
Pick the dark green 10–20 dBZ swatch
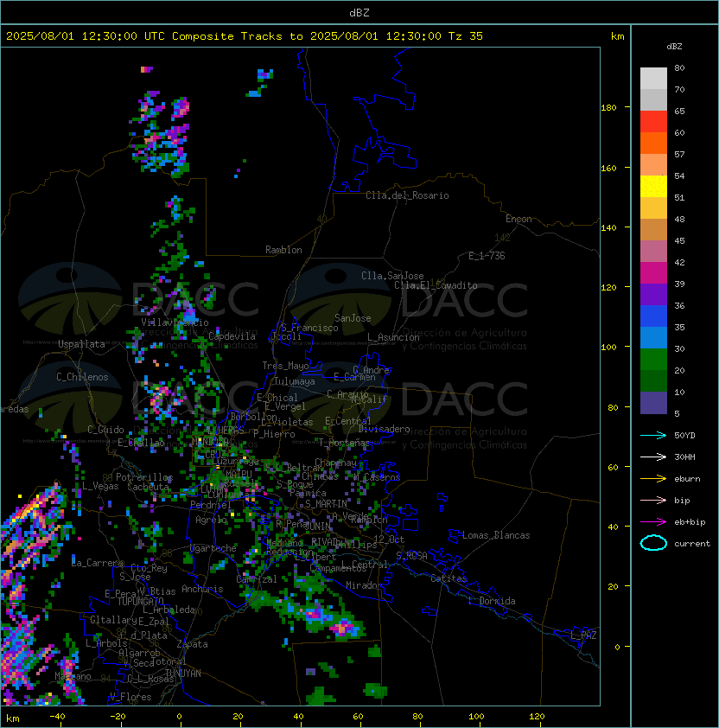(653, 380)
